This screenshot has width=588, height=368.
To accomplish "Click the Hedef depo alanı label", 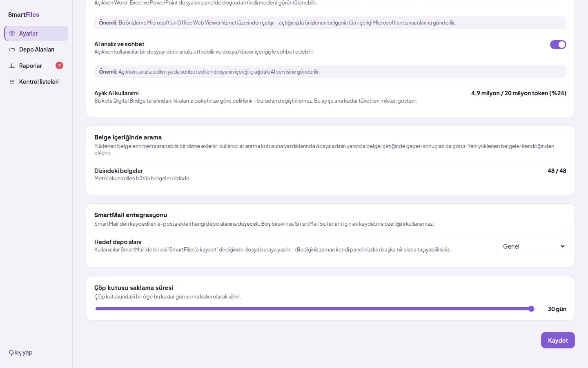I will point(118,242).
